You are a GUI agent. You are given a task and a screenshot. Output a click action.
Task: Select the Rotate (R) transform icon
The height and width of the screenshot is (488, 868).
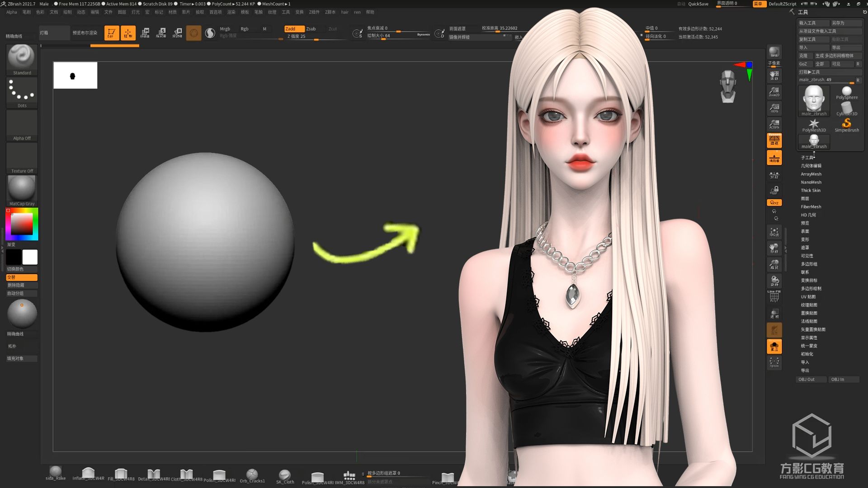point(178,33)
